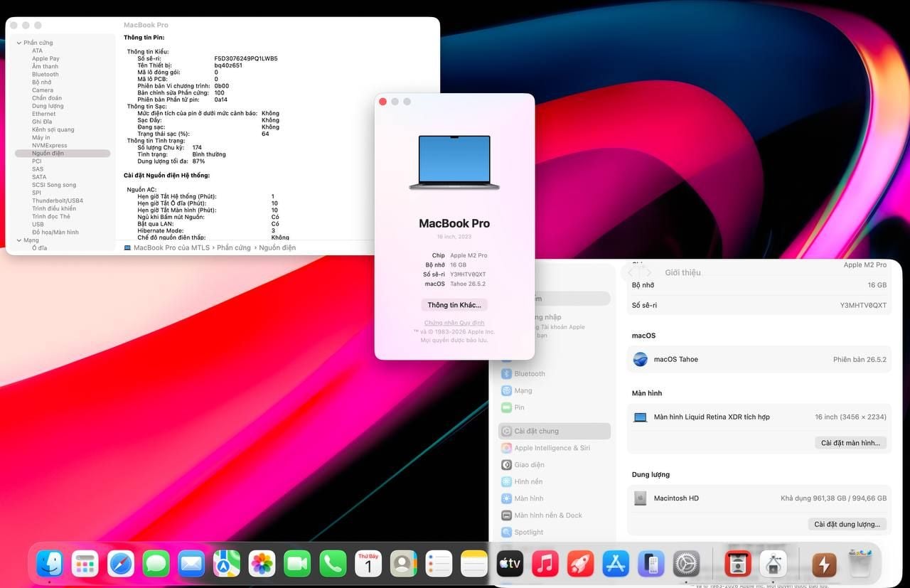Select the highlighted Nguồn điện sidebar row
Image resolution: width=910 pixels, height=588 pixels.
[63, 154]
